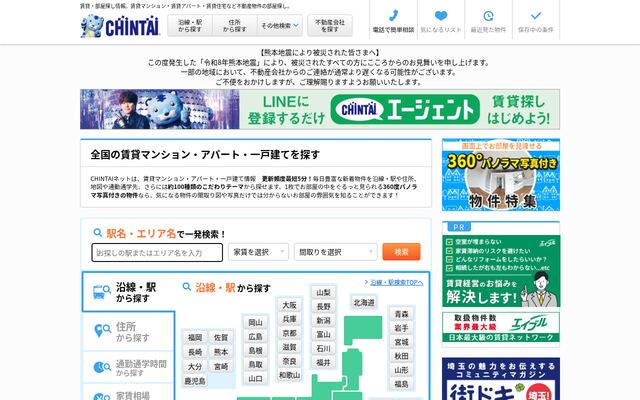Select 沿線・駅から探す side tab

(129, 292)
